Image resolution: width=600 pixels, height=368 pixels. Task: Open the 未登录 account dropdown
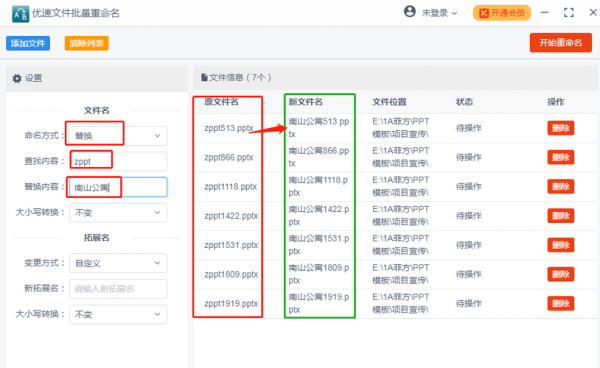click(x=439, y=13)
